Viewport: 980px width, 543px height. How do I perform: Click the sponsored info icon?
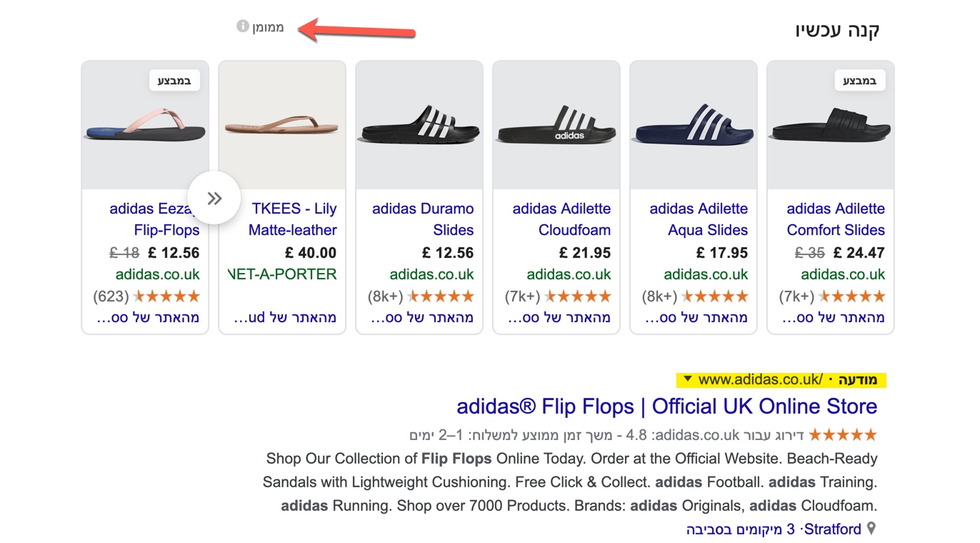coord(243,26)
